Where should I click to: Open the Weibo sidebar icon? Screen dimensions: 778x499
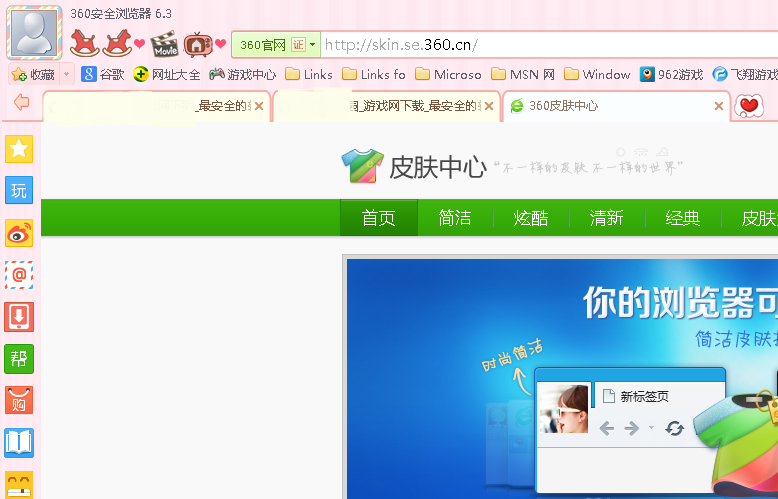point(19,233)
